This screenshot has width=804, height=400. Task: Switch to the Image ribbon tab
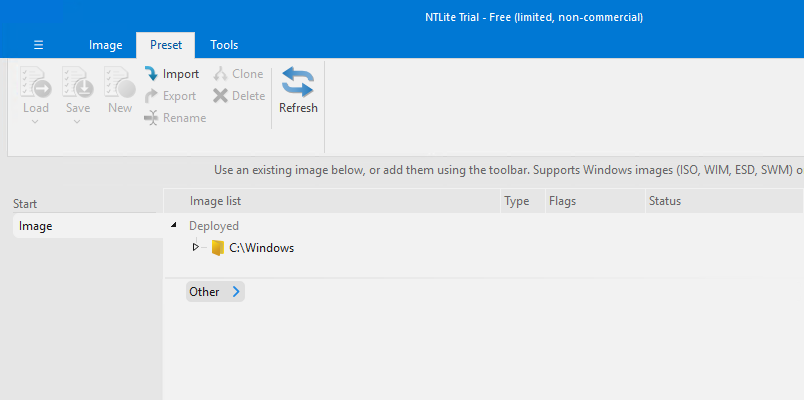pyautogui.click(x=105, y=45)
